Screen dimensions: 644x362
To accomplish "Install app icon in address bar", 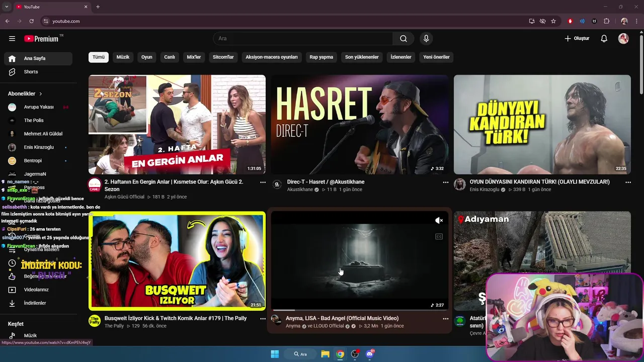I will click(532, 21).
